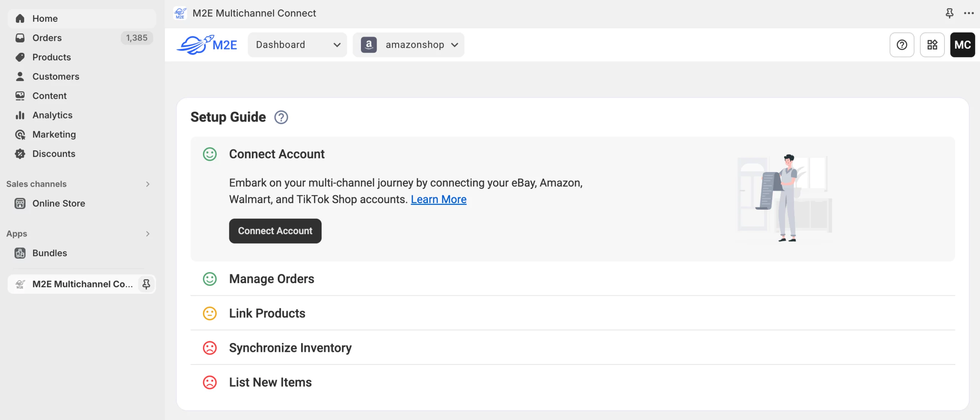980x420 pixels.
Task: Open the Dashboard dropdown
Action: click(x=297, y=45)
